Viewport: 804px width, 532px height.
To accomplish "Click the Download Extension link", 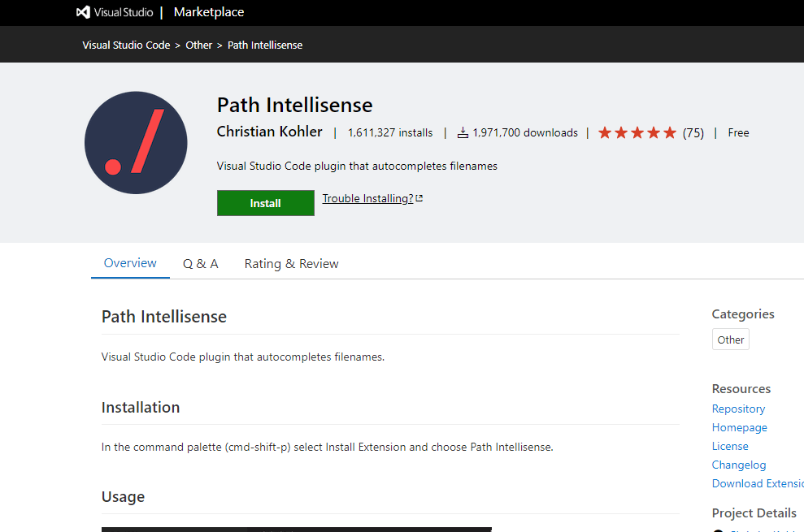I will click(x=757, y=483).
